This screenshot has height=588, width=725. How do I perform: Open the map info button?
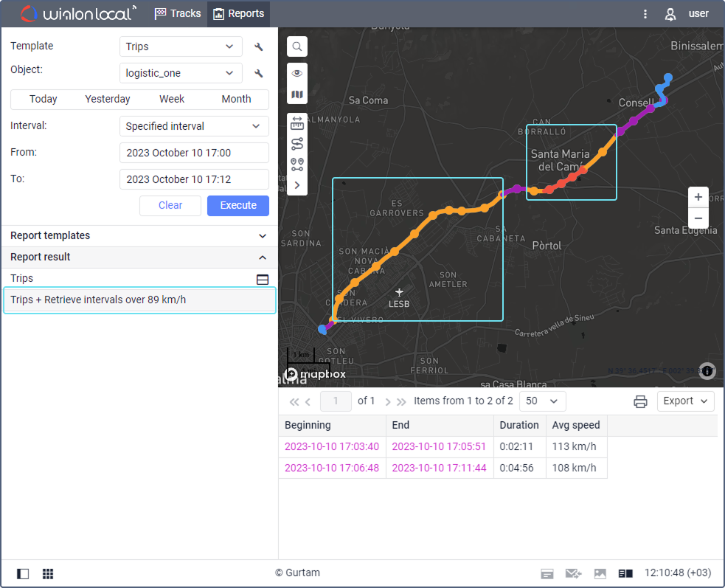pos(707,370)
